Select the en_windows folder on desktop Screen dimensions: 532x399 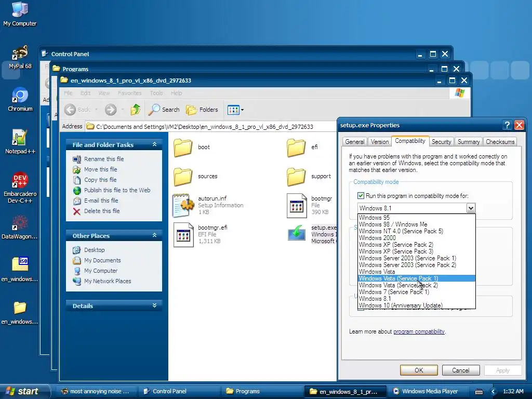20,312
